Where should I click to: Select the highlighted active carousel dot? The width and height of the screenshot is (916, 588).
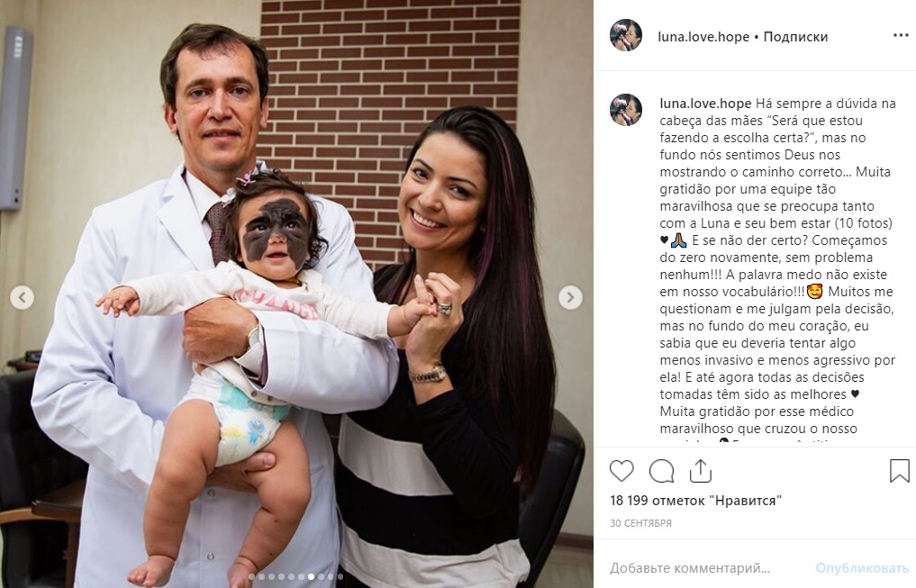[312, 577]
